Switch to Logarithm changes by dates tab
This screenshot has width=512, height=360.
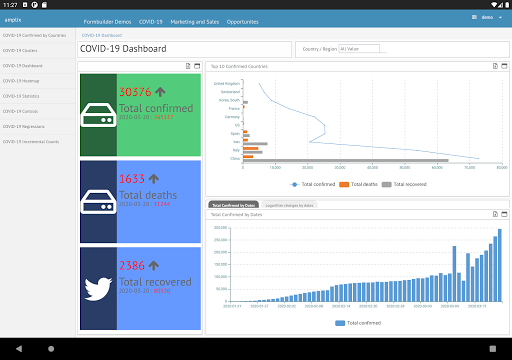pos(289,205)
